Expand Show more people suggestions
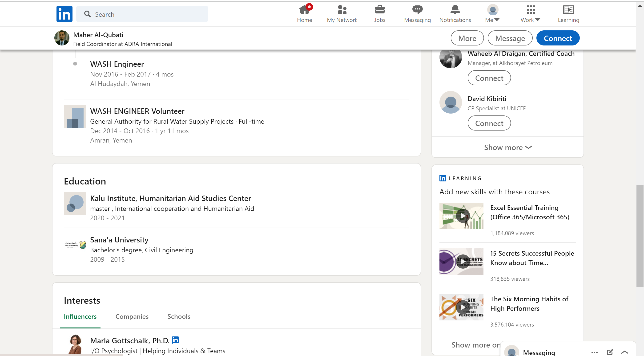Image resolution: width=644 pixels, height=356 pixels. 507,147
